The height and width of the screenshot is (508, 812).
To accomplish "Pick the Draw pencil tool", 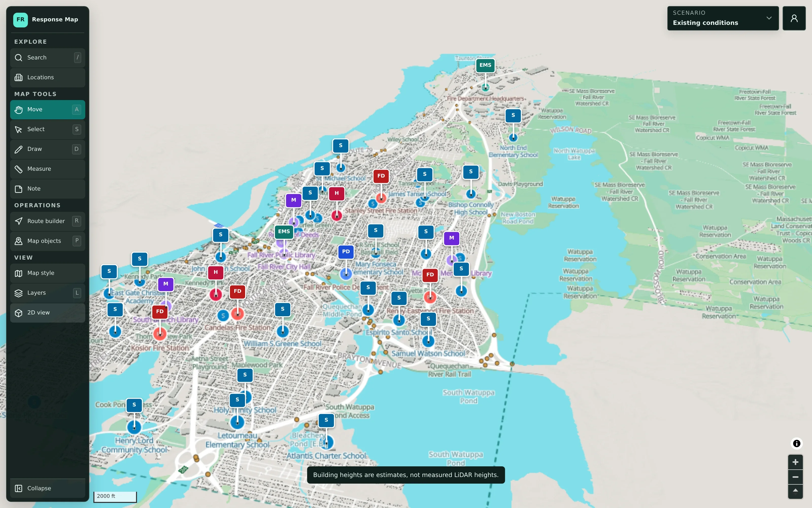I will [47, 149].
